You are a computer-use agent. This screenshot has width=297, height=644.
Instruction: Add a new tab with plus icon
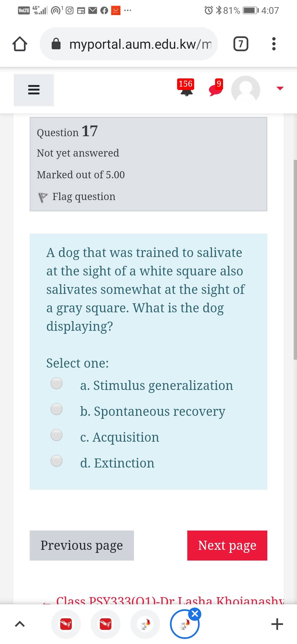277,624
